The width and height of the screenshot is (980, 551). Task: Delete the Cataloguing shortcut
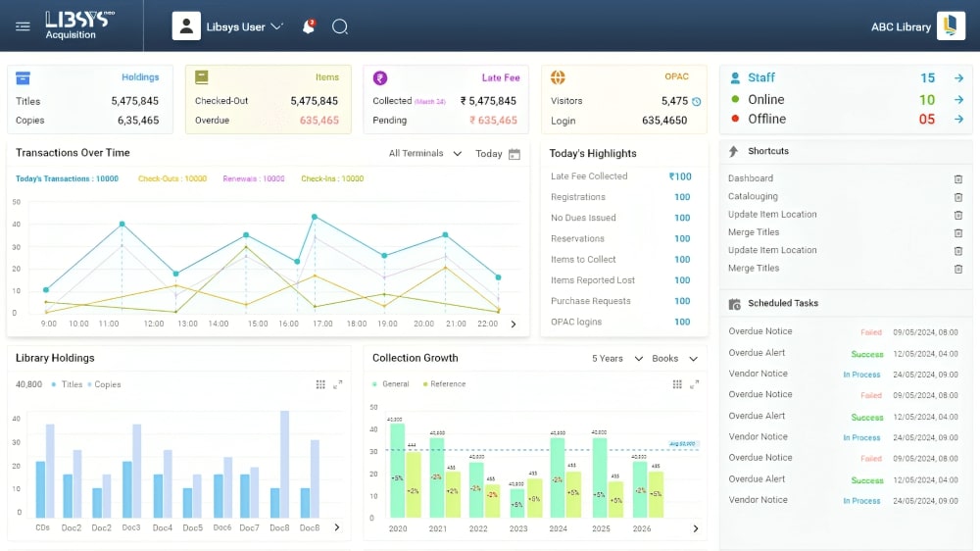click(958, 197)
